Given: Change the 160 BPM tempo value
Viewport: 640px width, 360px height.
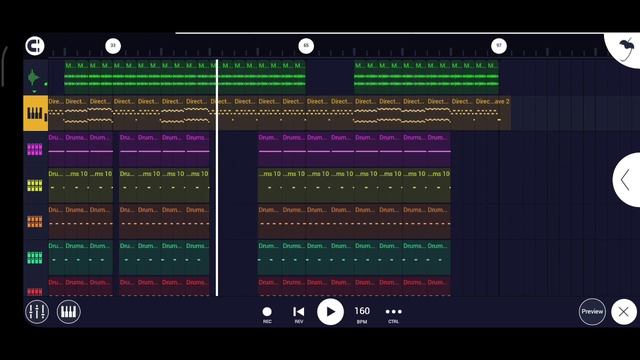Looking at the screenshot, I should coord(362,314).
